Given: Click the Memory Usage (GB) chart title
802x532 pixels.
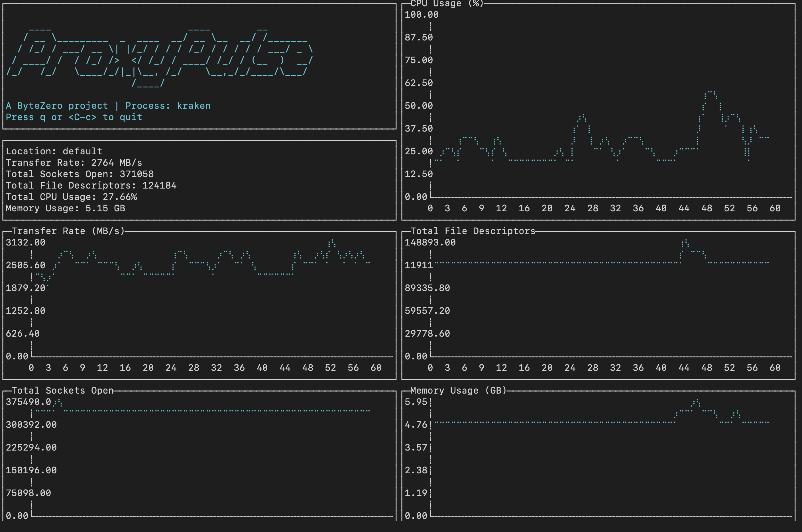Looking at the screenshot, I should point(458,390).
